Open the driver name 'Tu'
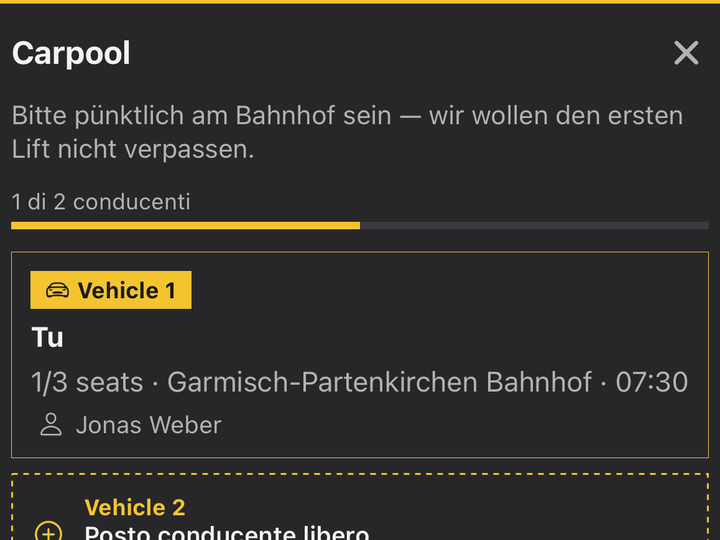Image resolution: width=720 pixels, height=540 pixels. [x=47, y=338]
